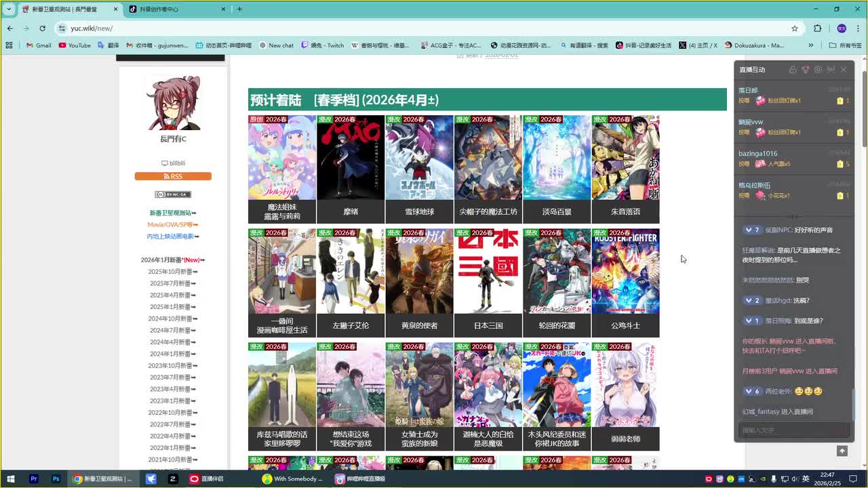
Task: Click the 朱音落语 title text
Action: pyautogui.click(x=625, y=211)
